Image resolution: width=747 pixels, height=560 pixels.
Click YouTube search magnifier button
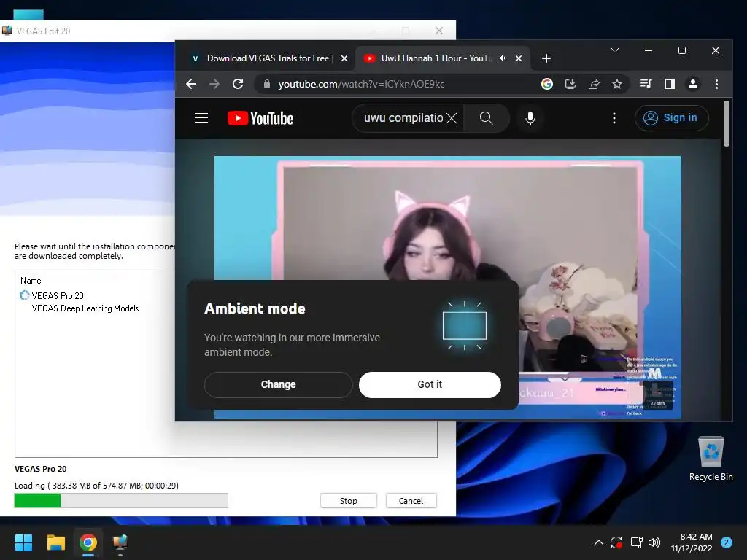pos(486,118)
